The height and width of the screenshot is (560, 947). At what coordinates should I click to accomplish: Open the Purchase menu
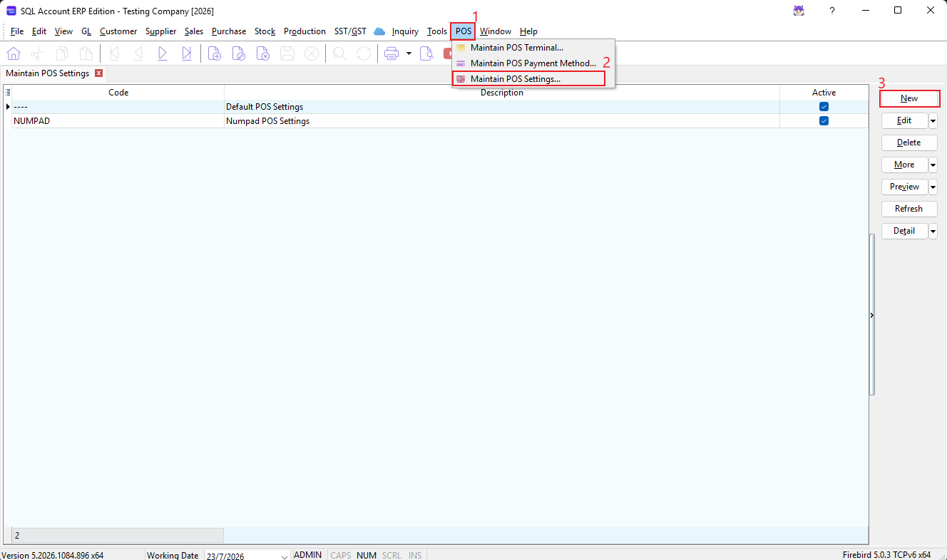[229, 31]
